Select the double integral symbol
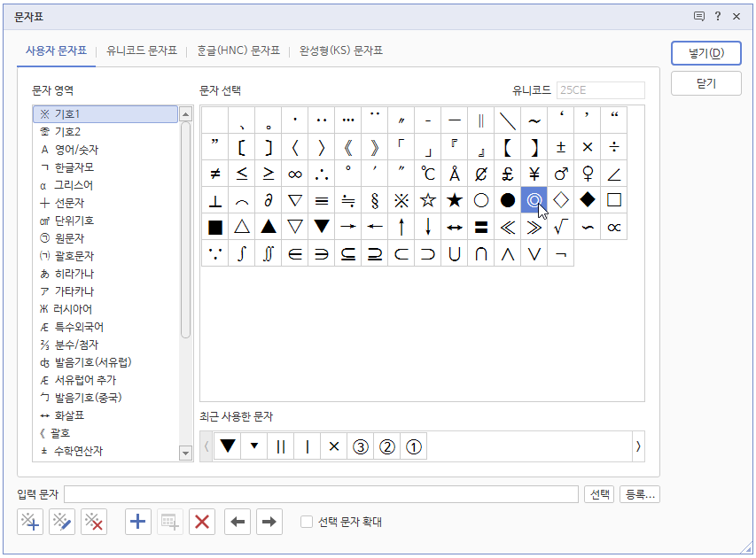The image size is (756, 558). (269, 253)
